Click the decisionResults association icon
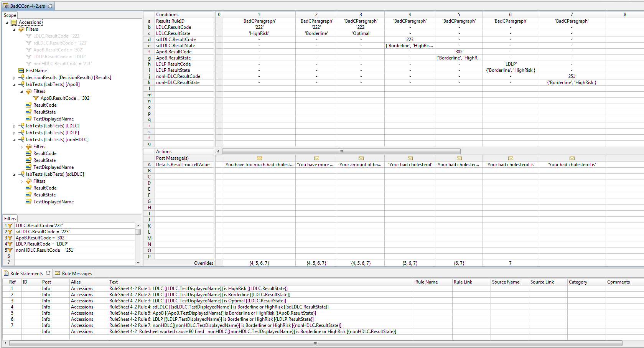This screenshot has width=644, height=348. point(21,78)
